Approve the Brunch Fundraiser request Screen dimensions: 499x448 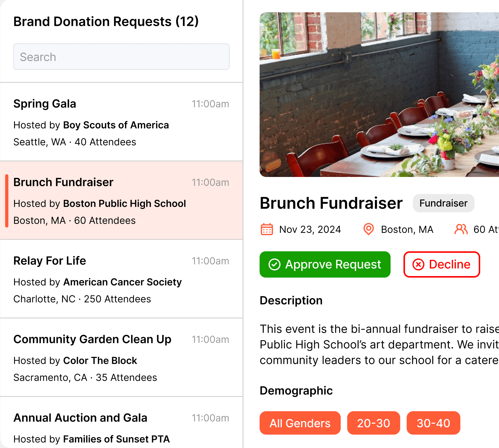[x=325, y=265]
